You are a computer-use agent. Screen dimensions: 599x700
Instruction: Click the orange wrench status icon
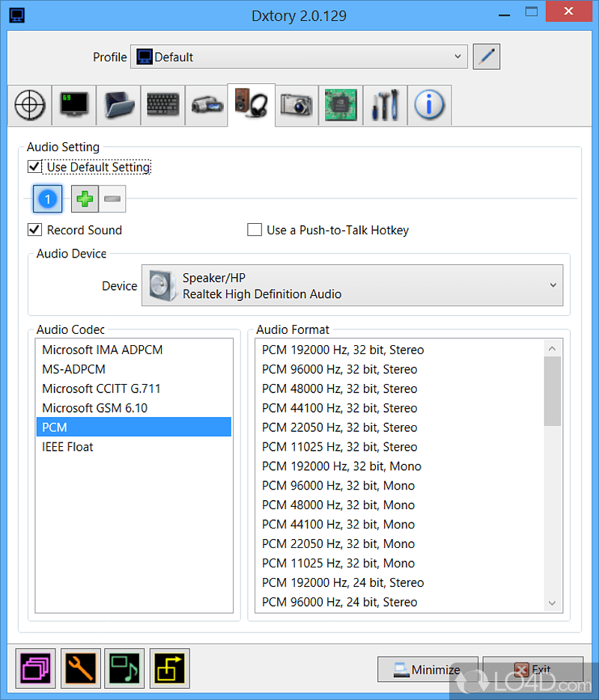point(80,668)
